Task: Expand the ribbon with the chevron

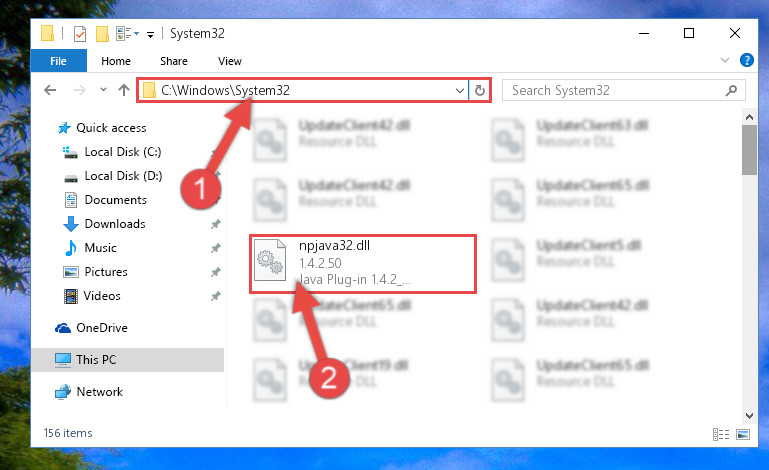Action: click(724, 60)
